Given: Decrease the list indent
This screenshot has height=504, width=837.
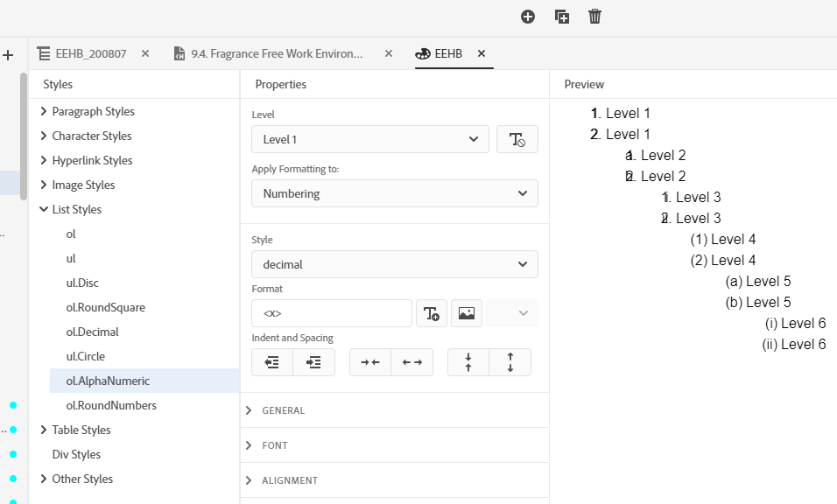Looking at the screenshot, I should click(x=272, y=362).
